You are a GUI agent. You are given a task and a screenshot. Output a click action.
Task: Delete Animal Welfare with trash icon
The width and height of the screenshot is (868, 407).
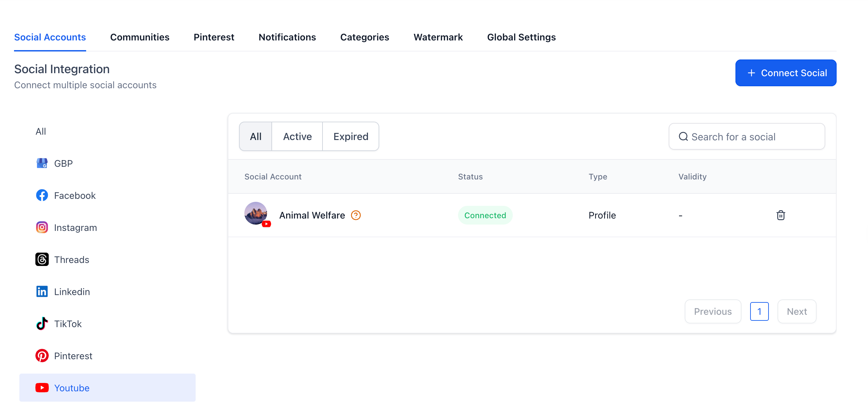click(x=781, y=215)
